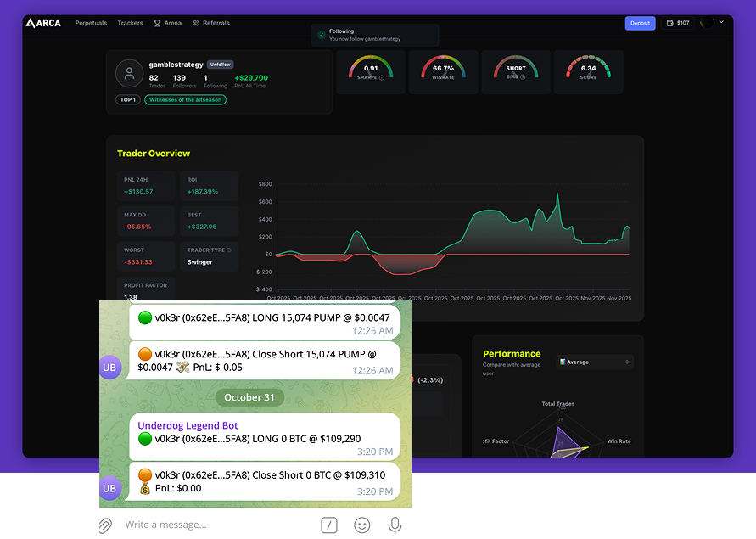Open the Referrals page
The width and height of the screenshot is (756, 539).
pos(211,23)
